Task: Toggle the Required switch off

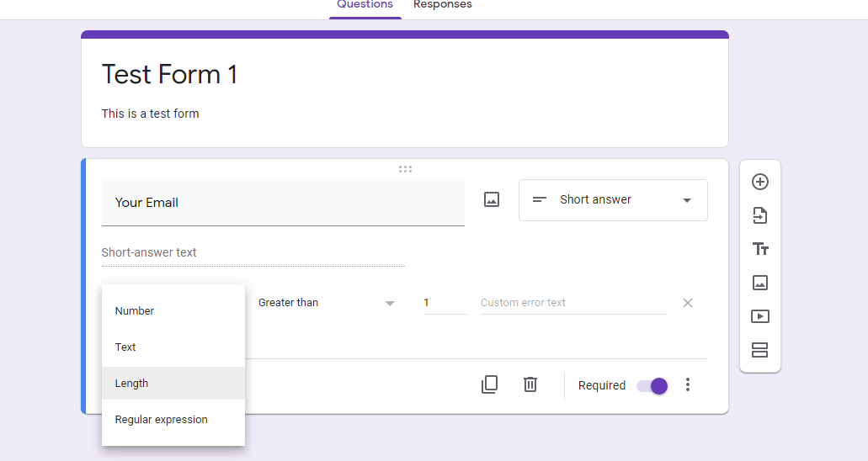Action: 652,385
